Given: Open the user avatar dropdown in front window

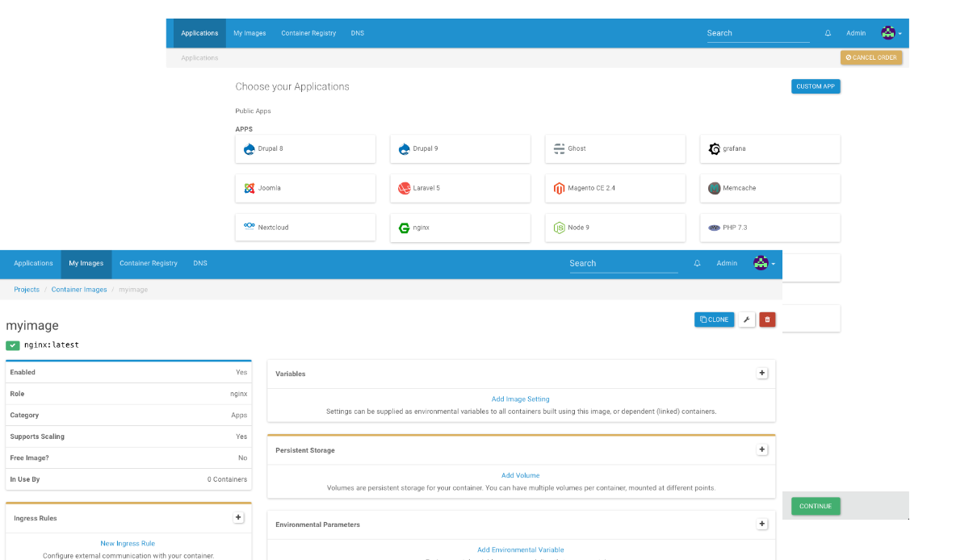Looking at the screenshot, I should [763, 264].
